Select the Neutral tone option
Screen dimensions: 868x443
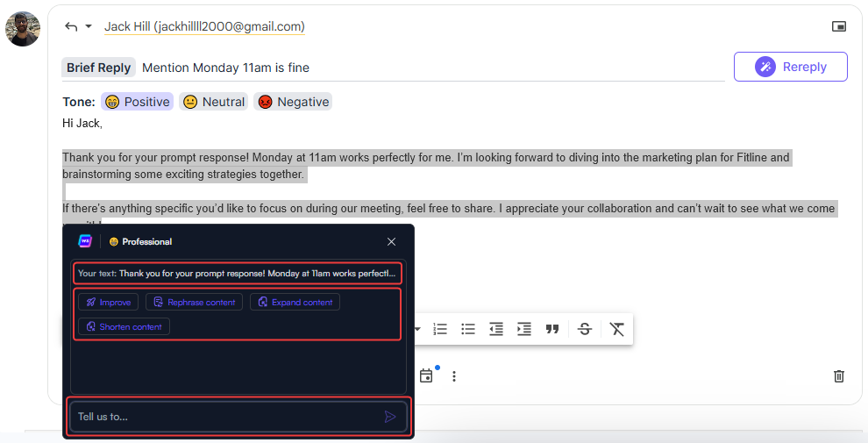(214, 102)
